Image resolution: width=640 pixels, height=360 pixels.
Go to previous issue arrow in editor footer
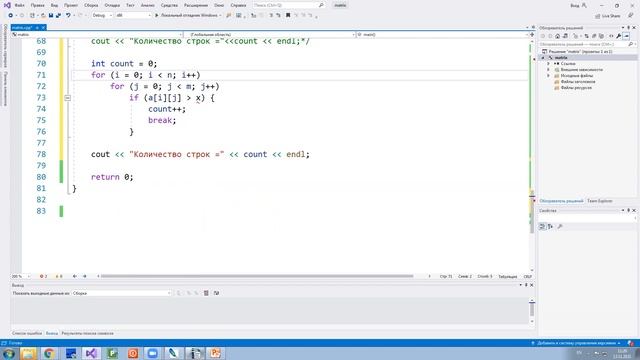pyautogui.click(x=74, y=276)
